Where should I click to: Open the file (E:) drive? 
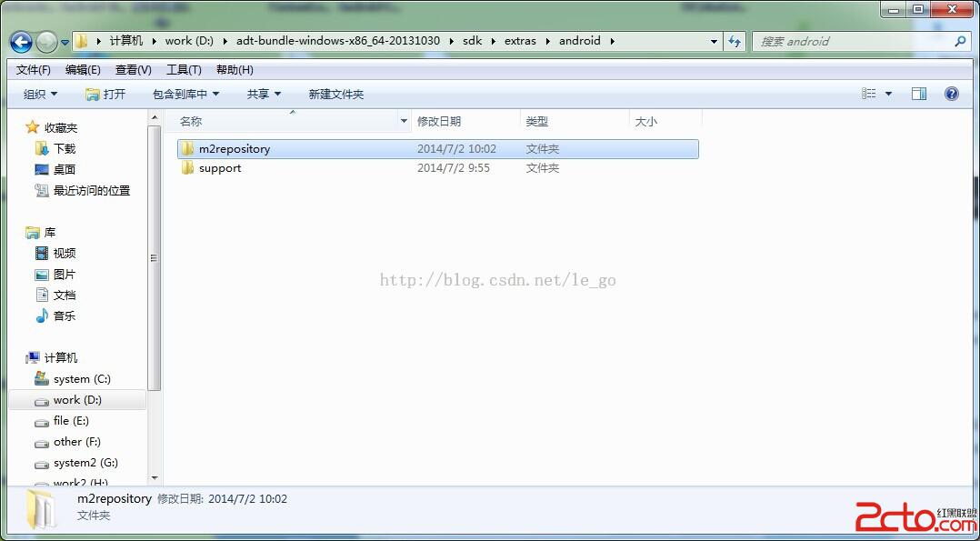[x=71, y=421]
